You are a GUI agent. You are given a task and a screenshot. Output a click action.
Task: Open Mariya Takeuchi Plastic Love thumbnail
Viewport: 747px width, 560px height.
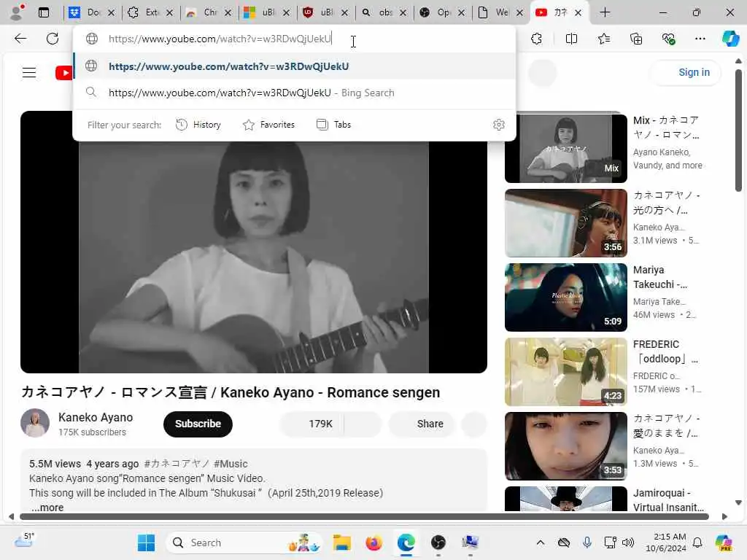(x=565, y=297)
